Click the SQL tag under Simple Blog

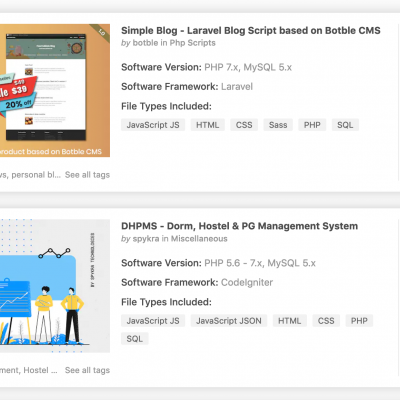coord(345,125)
